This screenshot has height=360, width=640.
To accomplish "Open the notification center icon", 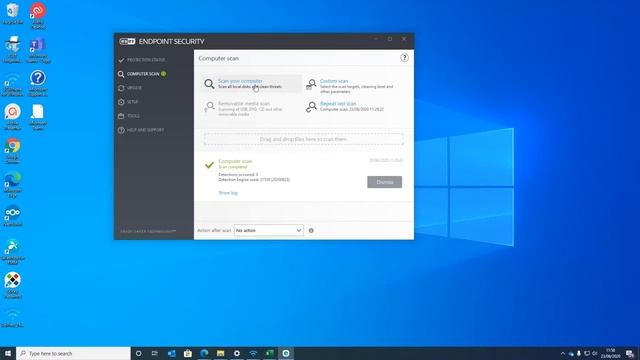I will point(630,353).
